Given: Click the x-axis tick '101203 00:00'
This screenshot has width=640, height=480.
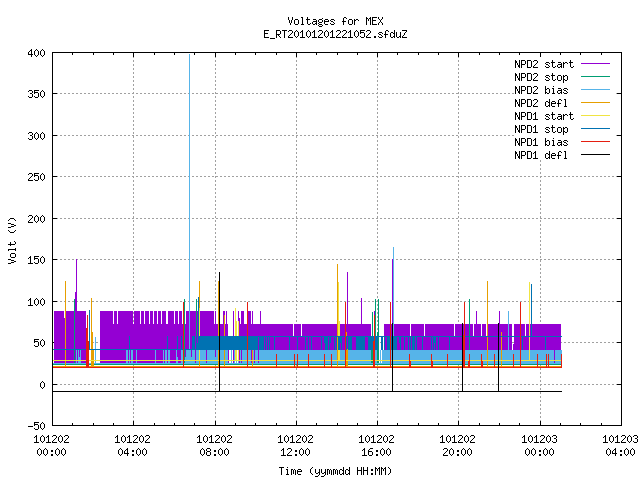Looking at the screenshot, I should click(x=540, y=446).
